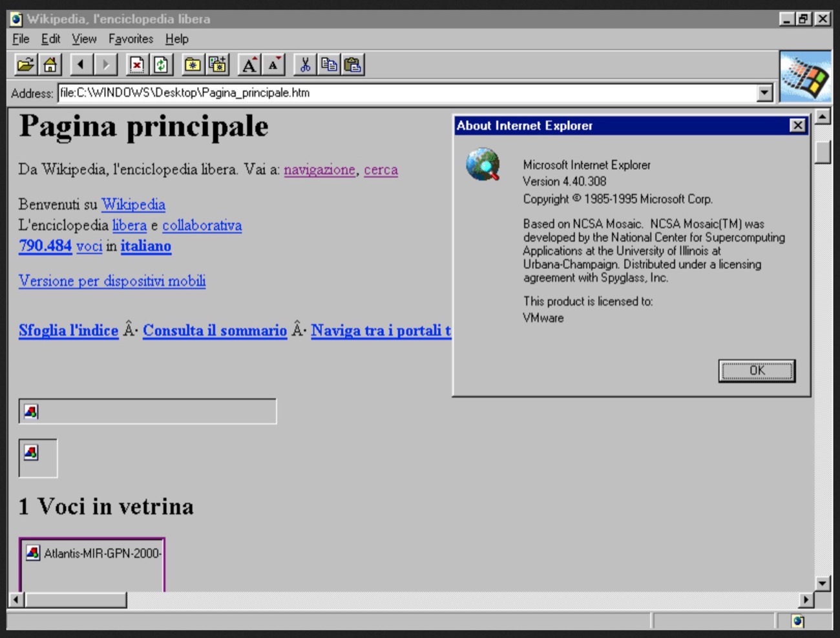Click the Forward arrow toolbar button
Image resolution: width=840 pixels, height=638 pixels.
coord(105,65)
